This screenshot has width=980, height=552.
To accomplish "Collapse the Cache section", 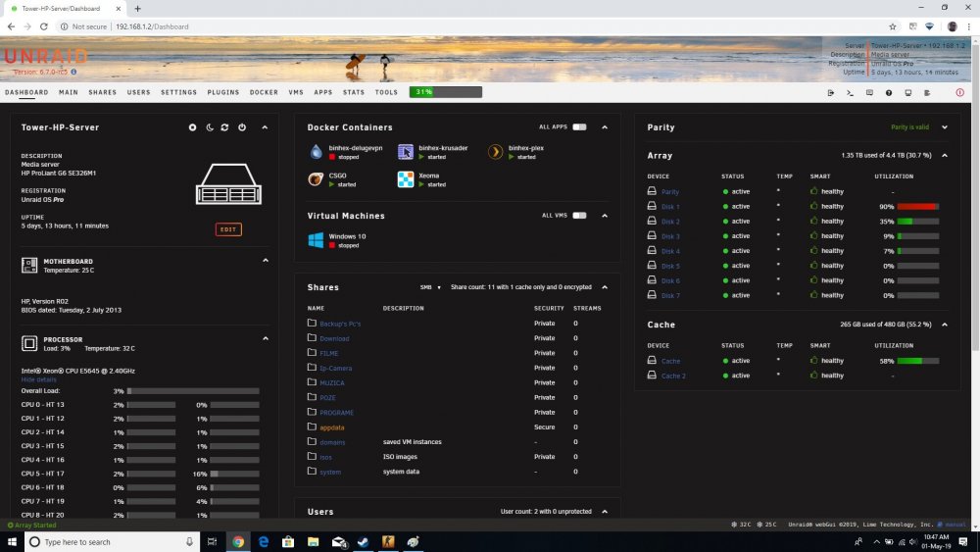I will (945, 325).
